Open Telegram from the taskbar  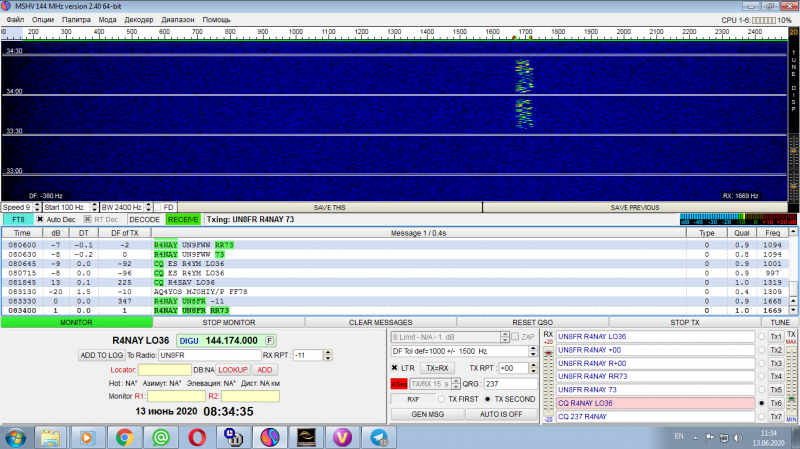(x=377, y=437)
